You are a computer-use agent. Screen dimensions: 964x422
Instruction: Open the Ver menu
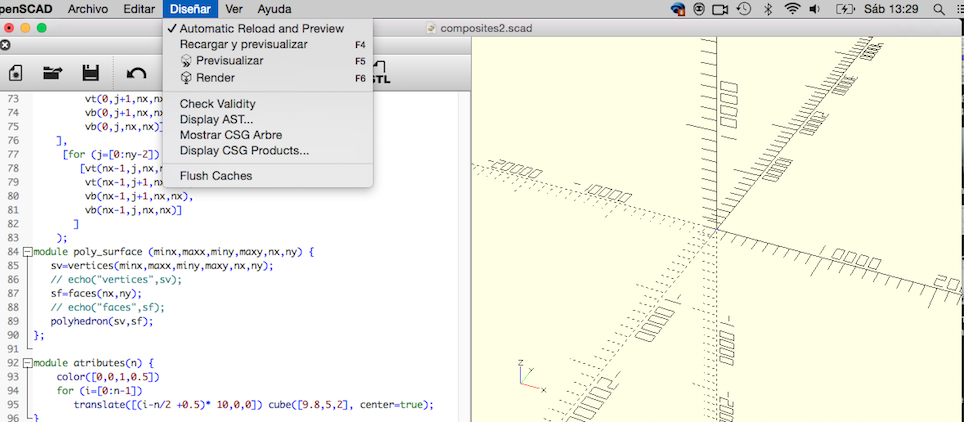pos(234,9)
